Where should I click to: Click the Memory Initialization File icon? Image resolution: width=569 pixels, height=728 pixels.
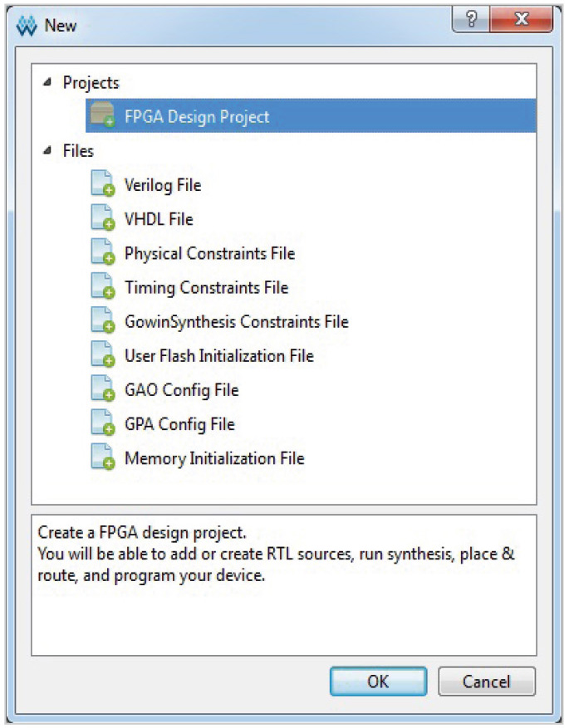[101, 458]
